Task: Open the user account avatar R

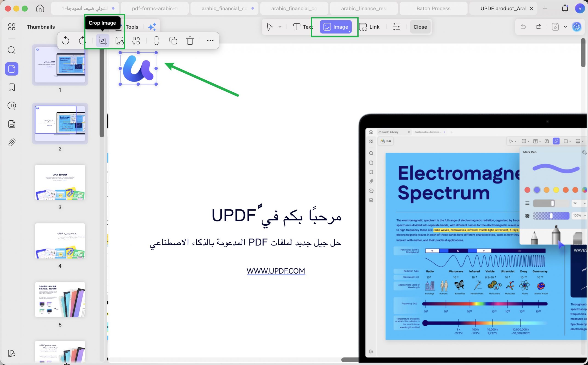Action: pyautogui.click(x=580, y=8)
